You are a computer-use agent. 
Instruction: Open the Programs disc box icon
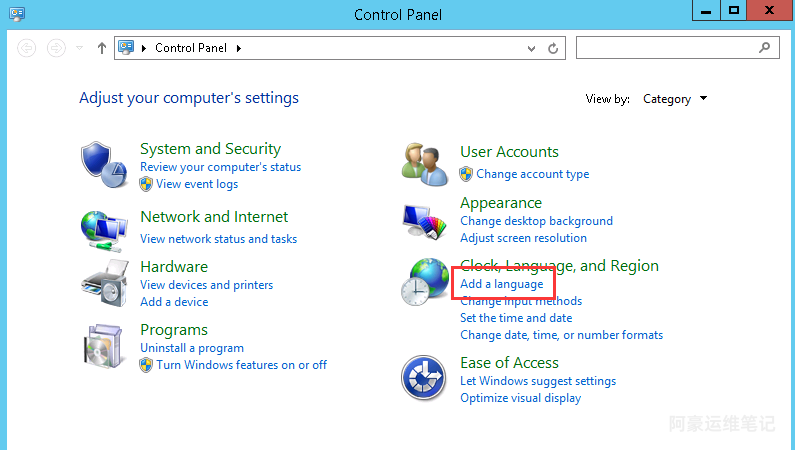pos(103,347)
